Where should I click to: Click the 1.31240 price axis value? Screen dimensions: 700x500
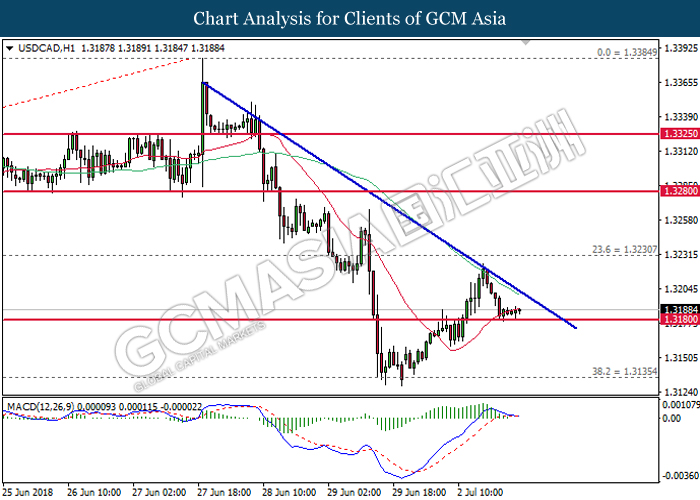pyautogui.click(x=681, y=392)
